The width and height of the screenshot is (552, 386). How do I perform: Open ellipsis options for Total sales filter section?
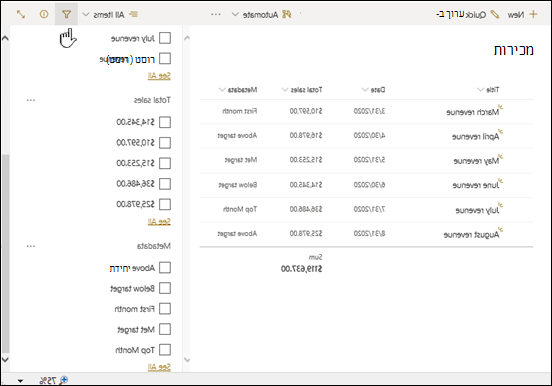tap(31, 100)
